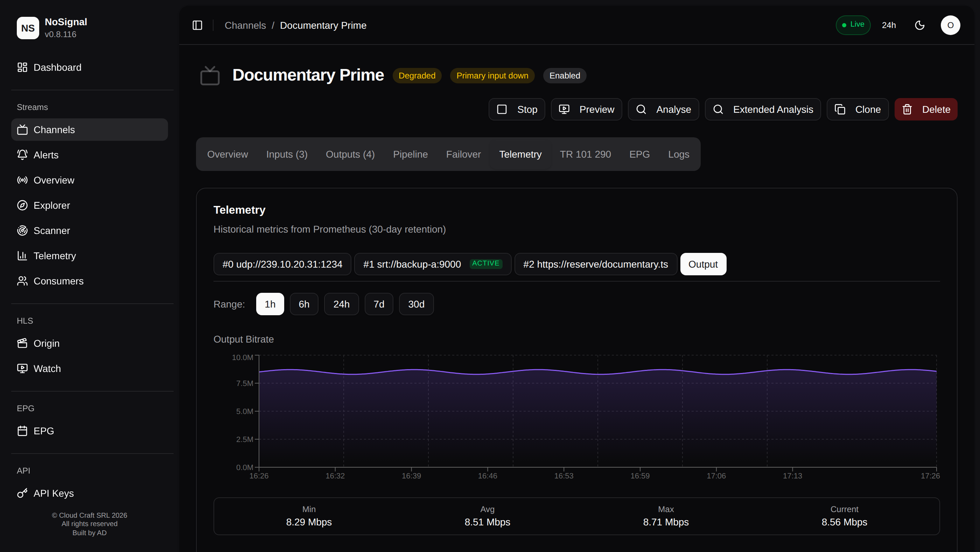The width and height of the screenshot is (980, 552).
Task: Select the Output telemetry source
Action: 703,264
